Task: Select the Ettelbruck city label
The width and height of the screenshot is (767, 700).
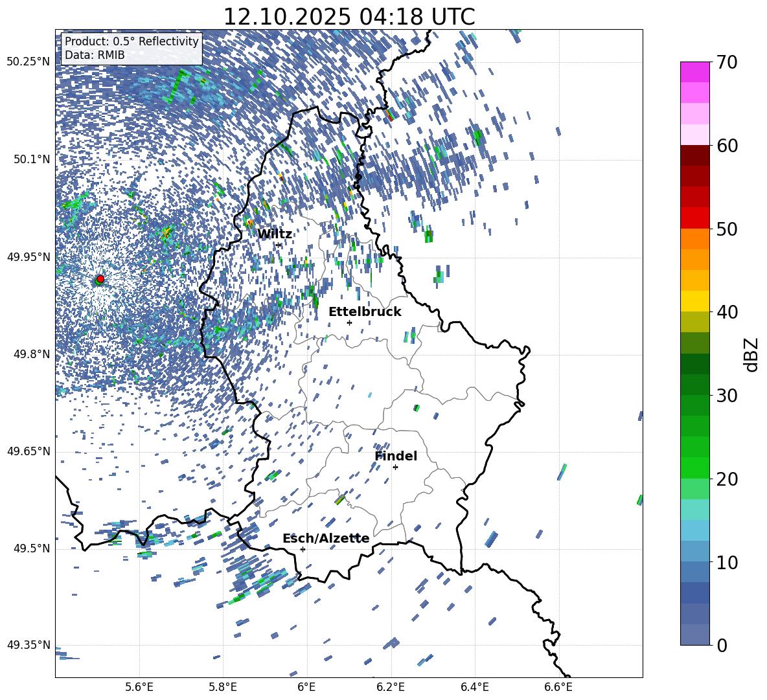Action: (365, 312)
